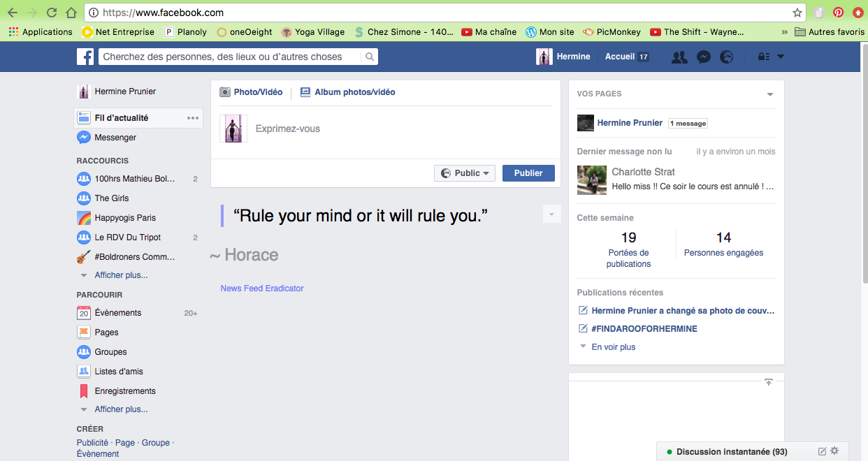Click the browser back arrow

(x=13, y=13)
